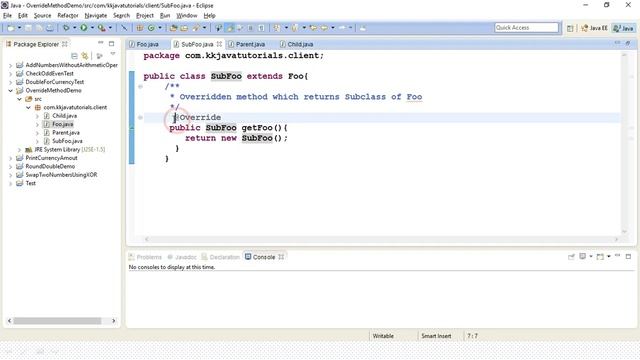Screen dimensions: 640x360
Task: Switch to the Parent.java editor tab
Action: [x=250, y=44]
